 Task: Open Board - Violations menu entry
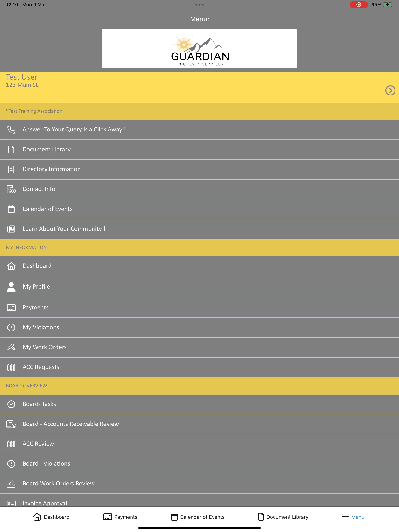(x=199, y=464)
